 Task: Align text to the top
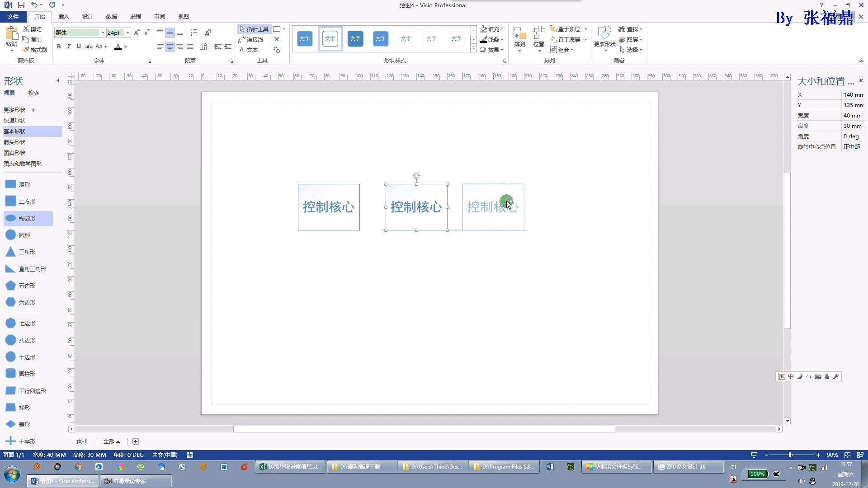160,33
